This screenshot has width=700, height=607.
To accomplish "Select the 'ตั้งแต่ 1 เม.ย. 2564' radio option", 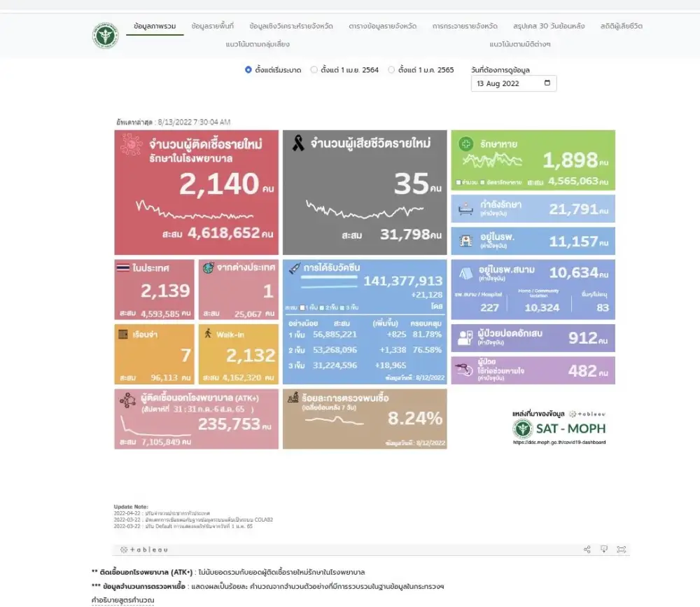I will [314, 70].
